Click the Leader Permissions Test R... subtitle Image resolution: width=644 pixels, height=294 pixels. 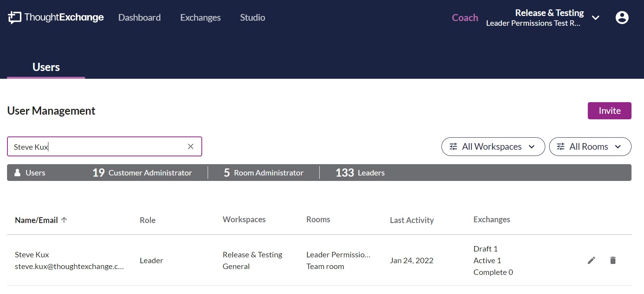[533, 23]
